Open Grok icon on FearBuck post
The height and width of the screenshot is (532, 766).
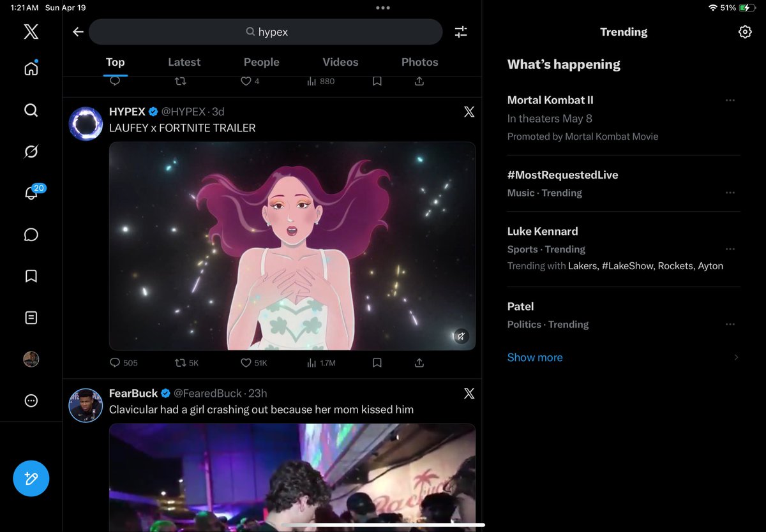tap(469, 394)
